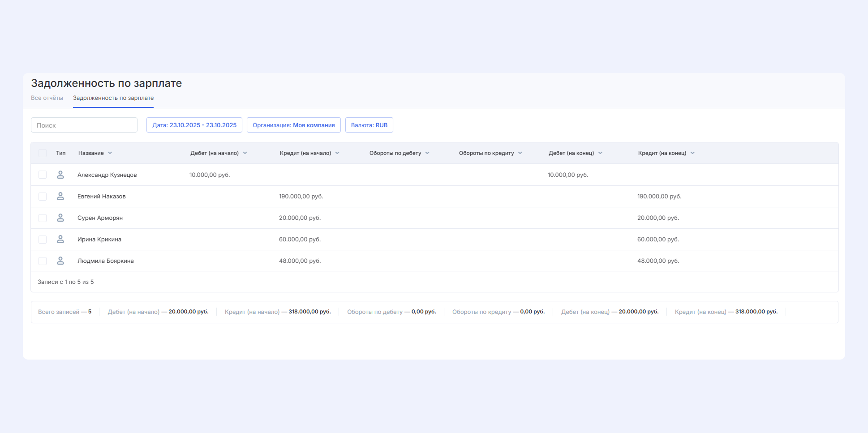Screen dimensions: 868x433
Task: Change the Валюта: RUB currency filter
Action: coord(369,125)
